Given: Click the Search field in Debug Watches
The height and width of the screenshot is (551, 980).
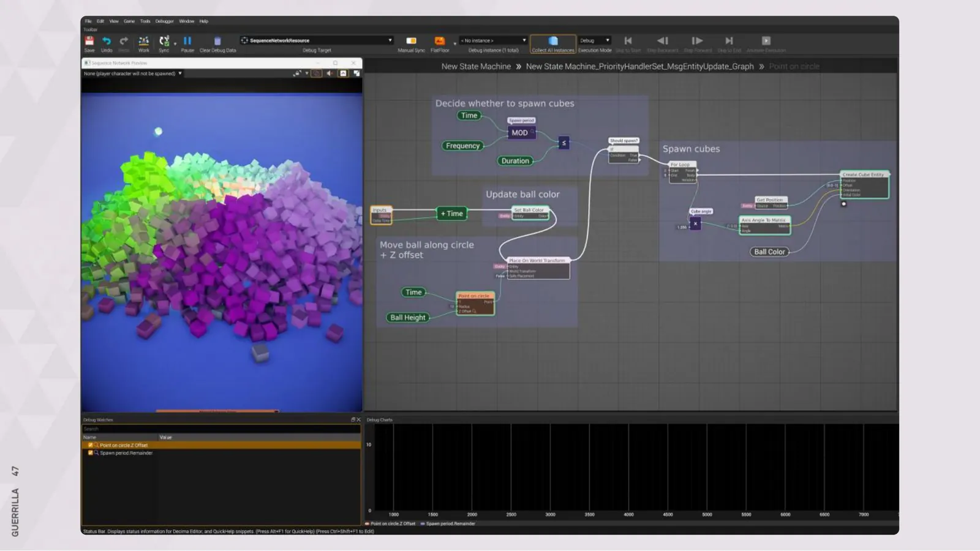Looking at the screenshot, I should [221, 429].
